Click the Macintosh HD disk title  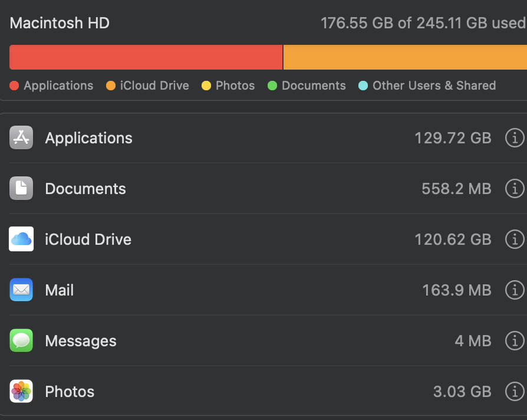point(60,23)
